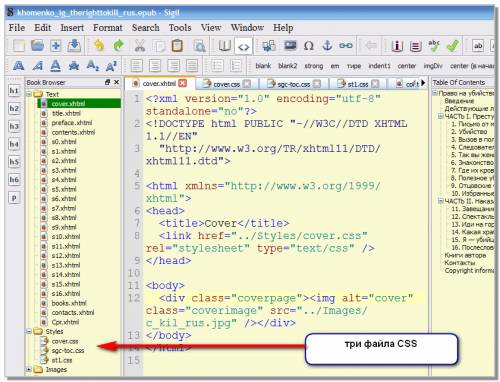Apply underline formatting

[x=56, y=66]
